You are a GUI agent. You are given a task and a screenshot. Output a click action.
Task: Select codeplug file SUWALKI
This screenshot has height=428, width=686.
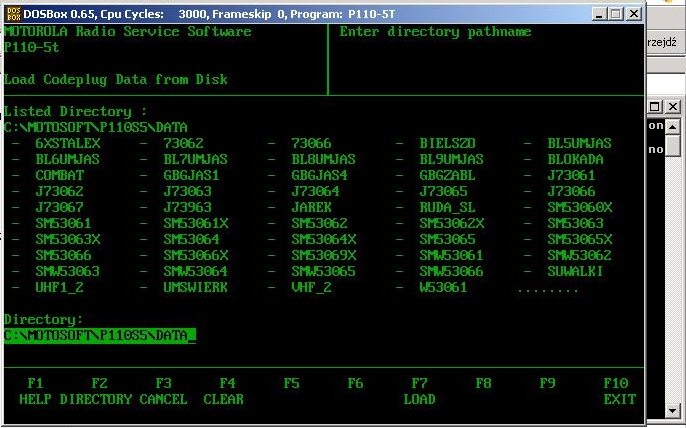pos(575,271)
